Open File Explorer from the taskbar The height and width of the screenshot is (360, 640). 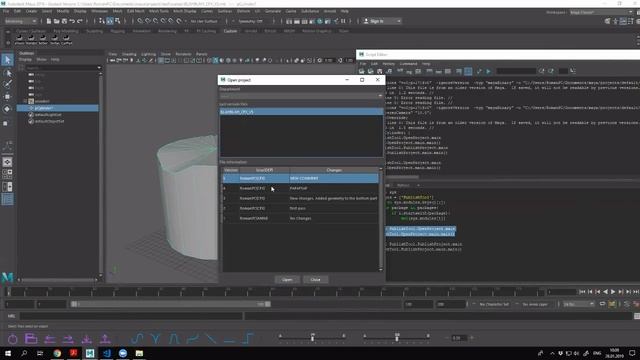(139, 353)
